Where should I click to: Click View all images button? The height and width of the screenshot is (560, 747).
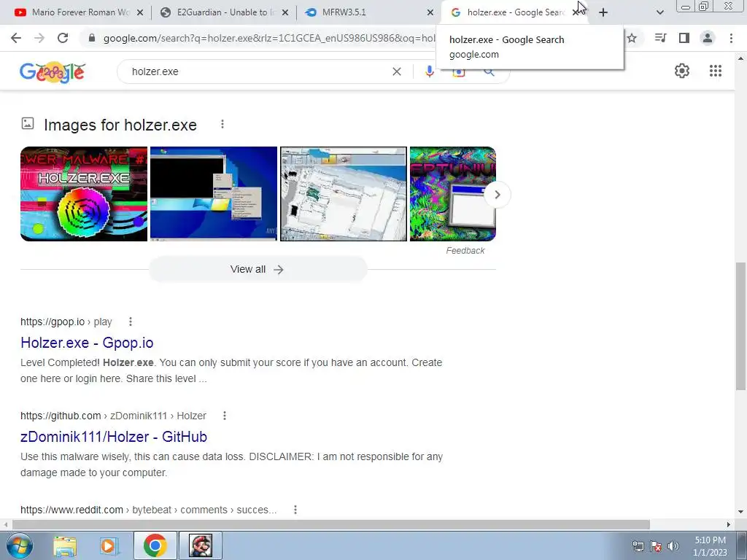point(258,270)
